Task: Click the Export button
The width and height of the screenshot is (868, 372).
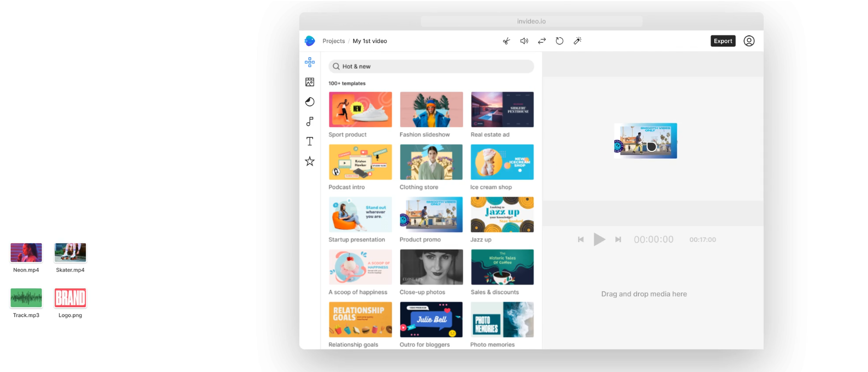Action: (723, 41)
